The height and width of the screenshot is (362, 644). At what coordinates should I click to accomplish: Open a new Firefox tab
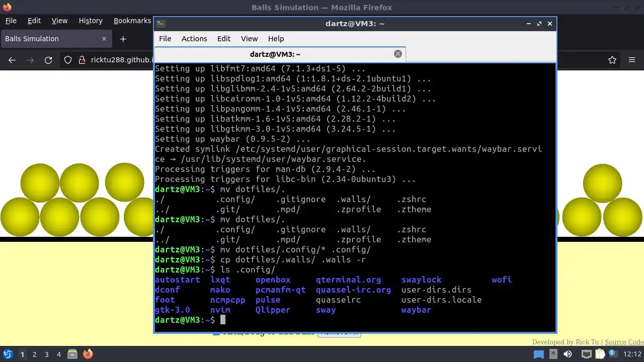point(123,39)
